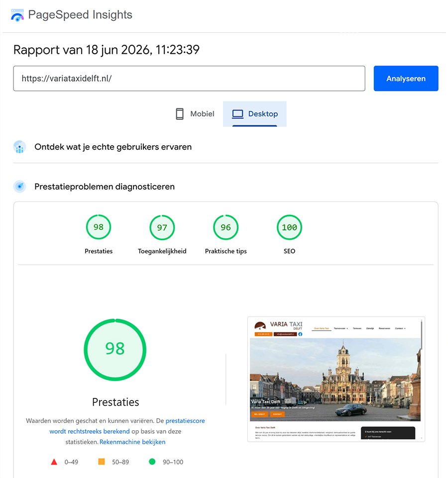Click the '90–100' legend text

coord(173,462)
